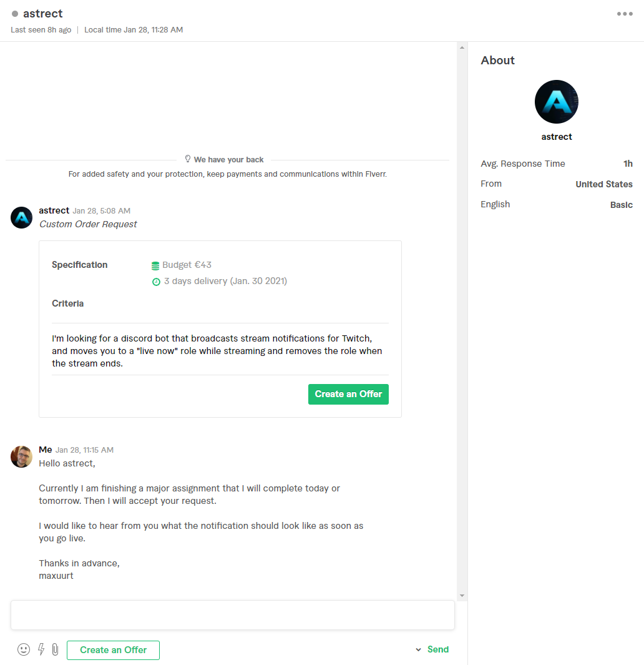Screen dimensions: 644x665
Task: Click the delivery clock icon
Action: 156,282
